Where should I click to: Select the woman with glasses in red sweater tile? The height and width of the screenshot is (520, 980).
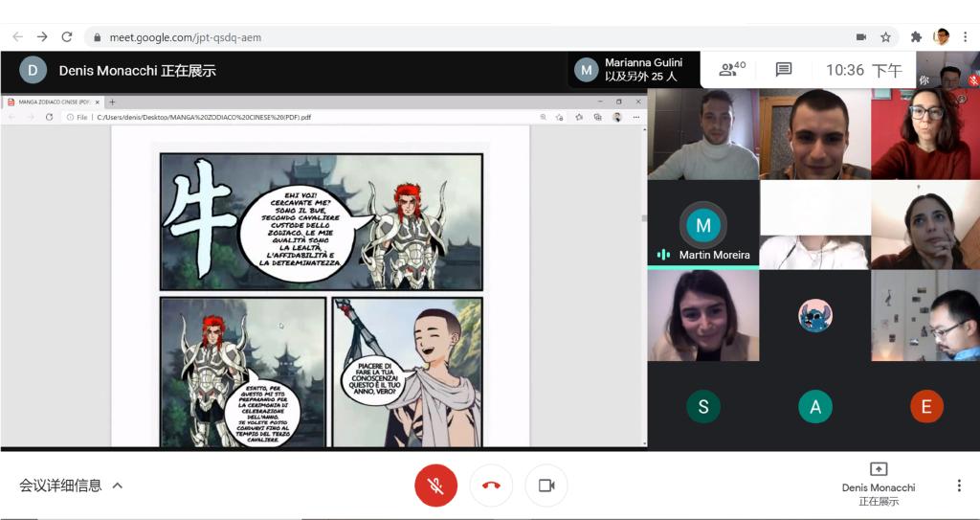pyautogui.click(x=926, y=134)
